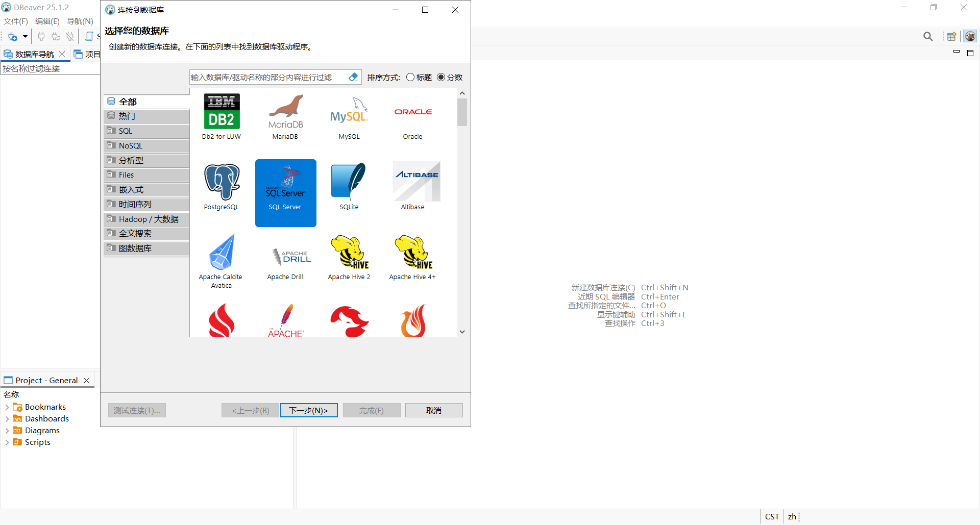The image size is (980, 525).
Task: Close the 数据库导航 tab
Action: 62,54
